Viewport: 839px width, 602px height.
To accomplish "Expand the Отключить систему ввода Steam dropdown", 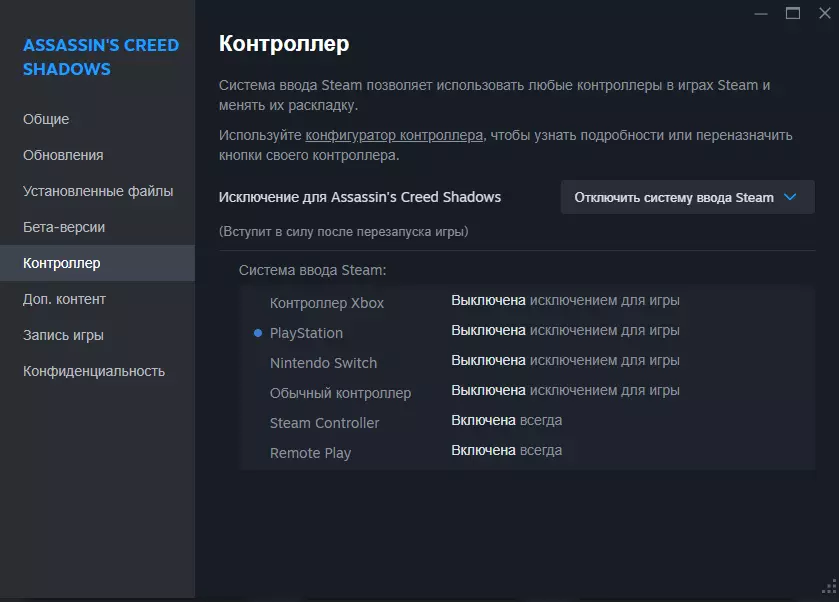I will (x=687, y=197).
